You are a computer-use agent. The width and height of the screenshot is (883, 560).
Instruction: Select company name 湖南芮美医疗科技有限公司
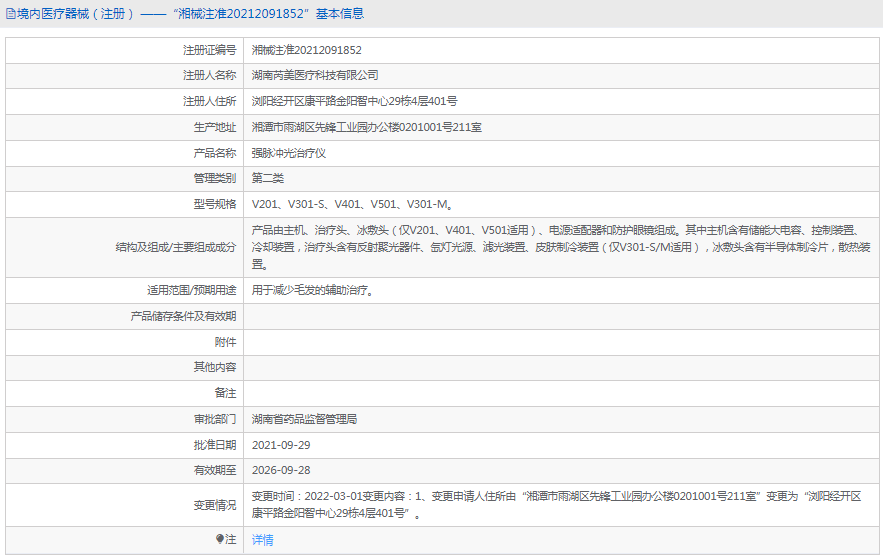(x=315, y=75)
